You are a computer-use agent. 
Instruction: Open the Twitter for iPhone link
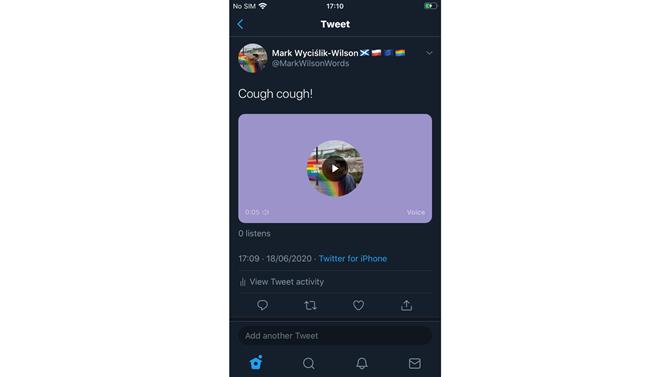point(353,259)
